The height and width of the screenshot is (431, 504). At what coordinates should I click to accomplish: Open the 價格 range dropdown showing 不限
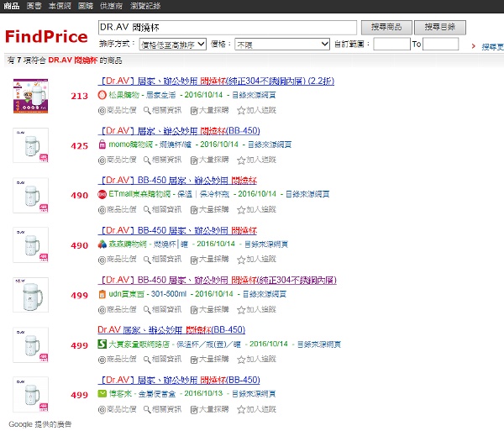tap(282, 45)
